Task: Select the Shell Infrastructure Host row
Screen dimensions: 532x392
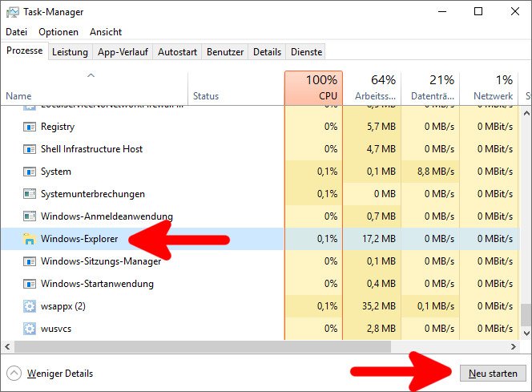Action: click(260, 149)
